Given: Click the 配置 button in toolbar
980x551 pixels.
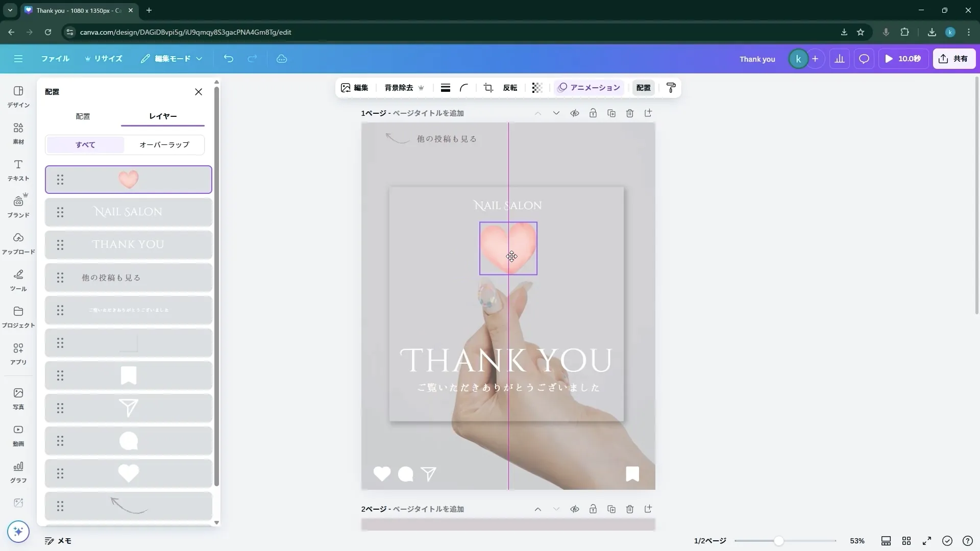Looking at the screenshot, I should pyautogui.click(x=643, y=88).
